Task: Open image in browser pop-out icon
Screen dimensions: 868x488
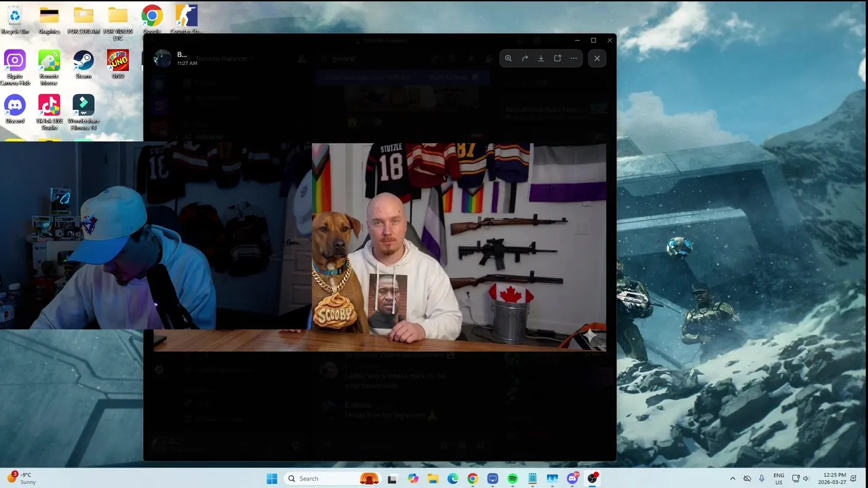Action: 557,58
